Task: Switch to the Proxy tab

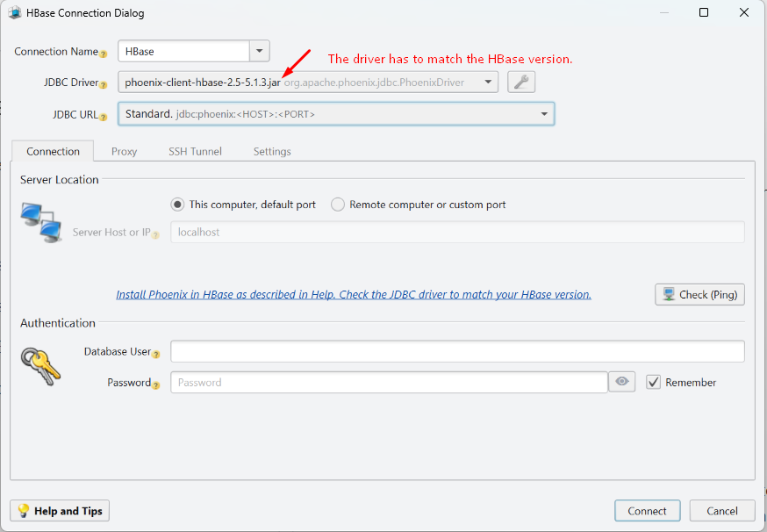Action: tap(124, 151)
